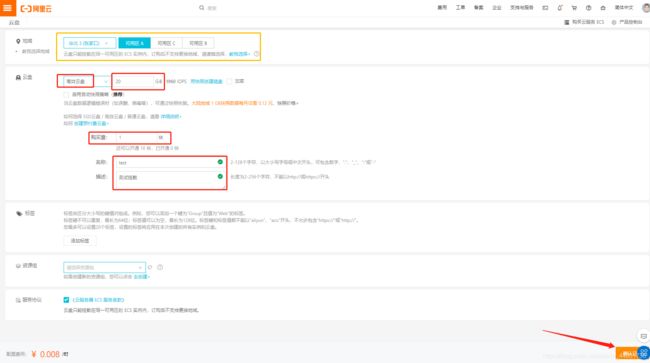Open the orange hamburger menu
The height and width of the screenshot is (363, 650).
coord(7,8)
